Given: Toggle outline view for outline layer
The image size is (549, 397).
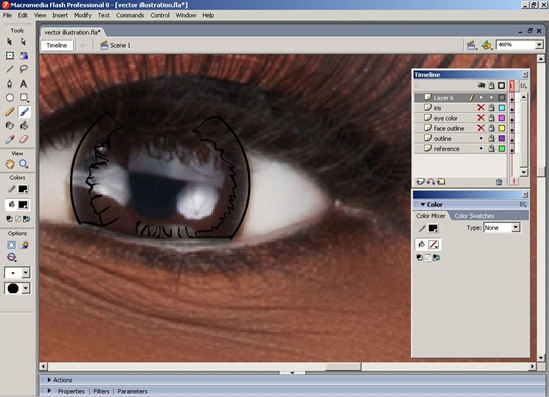Looking at the screenshot, I should [502, 139].
